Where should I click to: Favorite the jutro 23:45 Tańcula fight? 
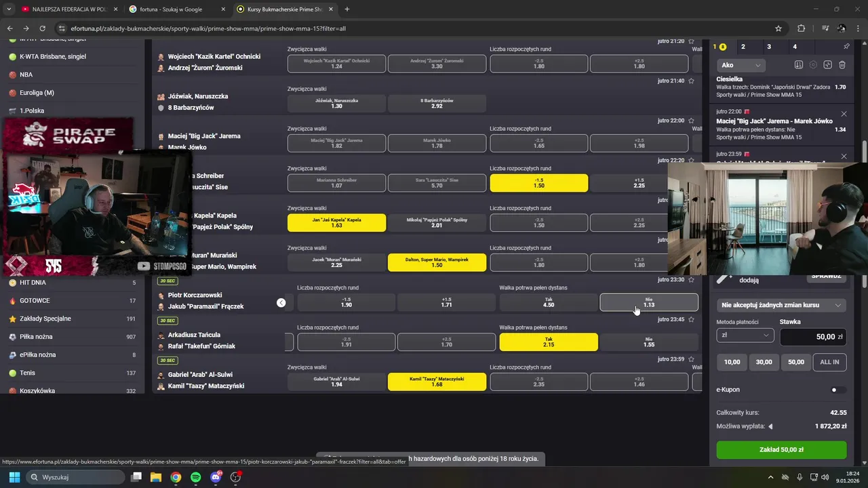691,319
